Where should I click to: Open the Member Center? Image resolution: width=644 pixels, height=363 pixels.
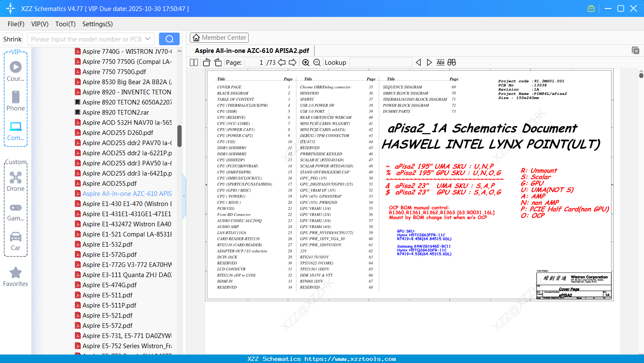[x=219, y=38]
